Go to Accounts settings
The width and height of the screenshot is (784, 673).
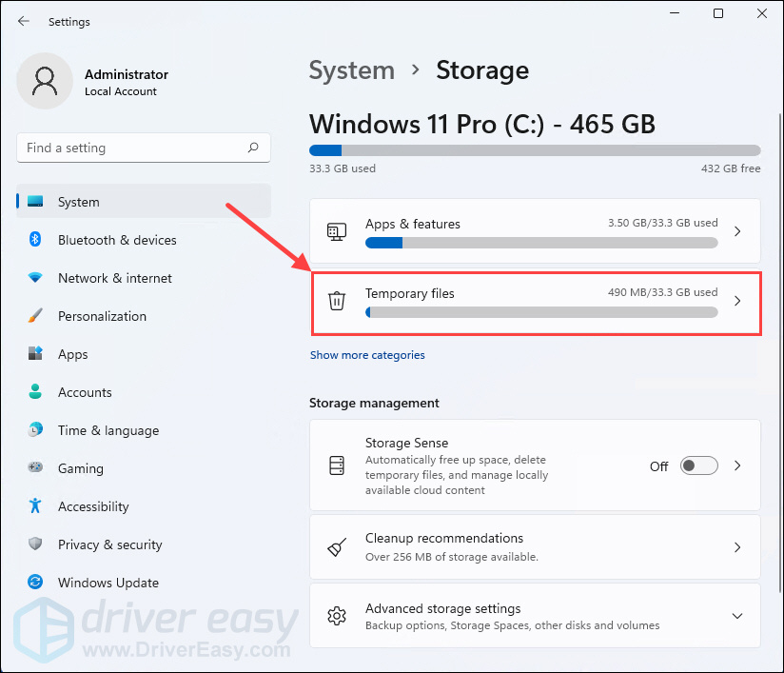144,392
